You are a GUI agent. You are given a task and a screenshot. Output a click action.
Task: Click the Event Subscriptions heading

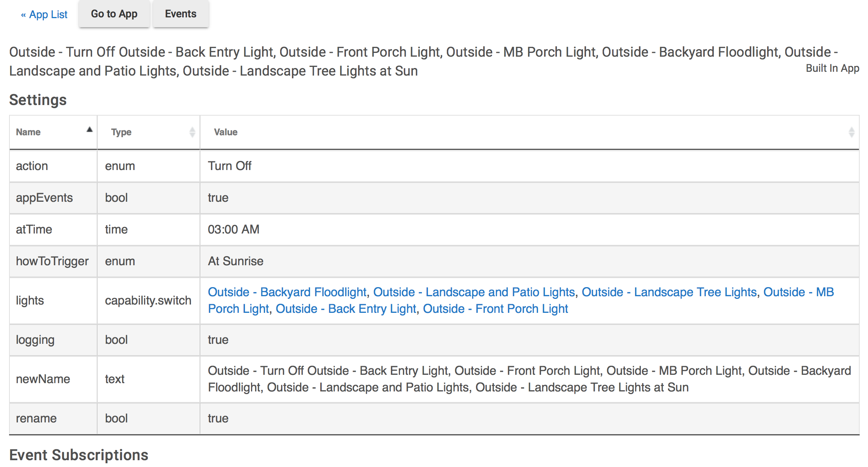79,455
